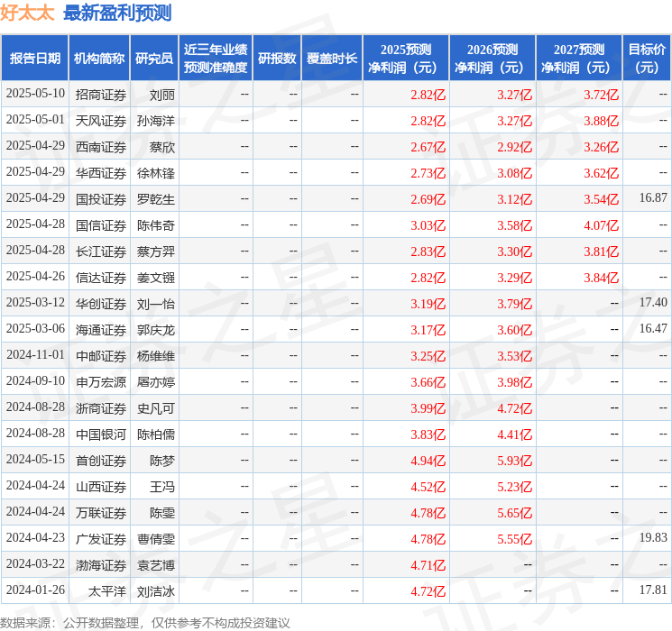Click researcher name 徐林锋
Viewport: 672px width, 631px height.
point(156,173)
